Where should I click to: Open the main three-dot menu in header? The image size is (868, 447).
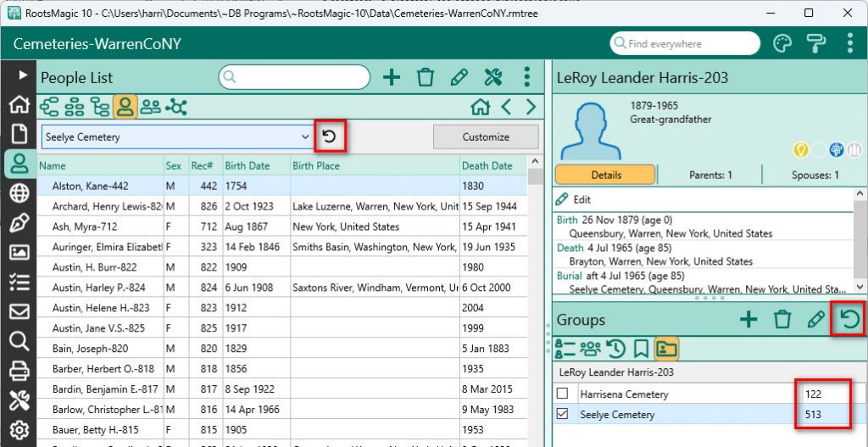[849, 43]
